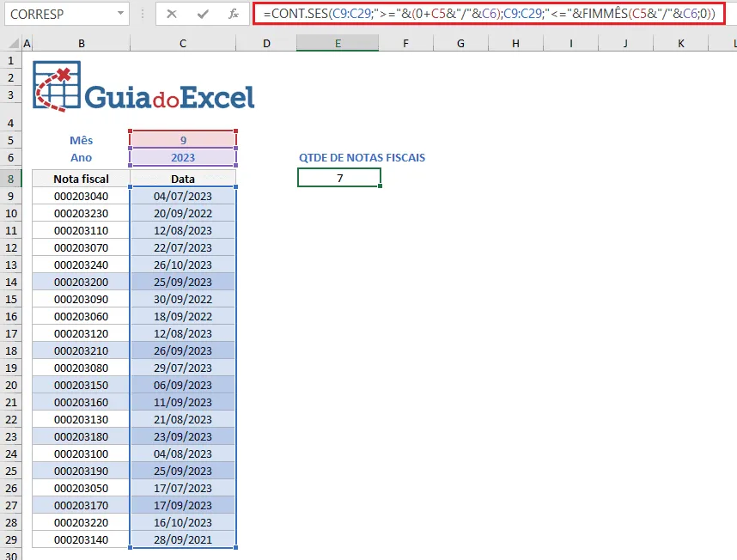The image size is (737, 560).
Task: Click inside the formula bar CONT.SES formula
Action: tap(489, 14)
